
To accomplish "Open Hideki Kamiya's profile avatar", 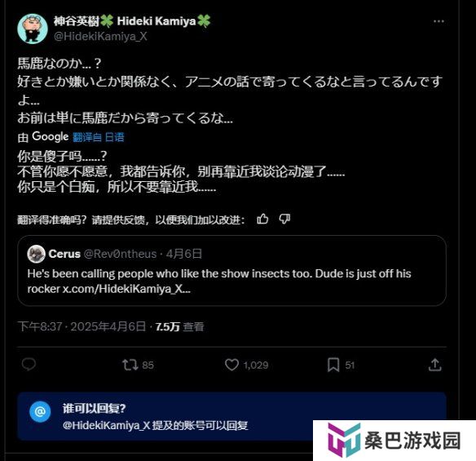I will 33,29.
